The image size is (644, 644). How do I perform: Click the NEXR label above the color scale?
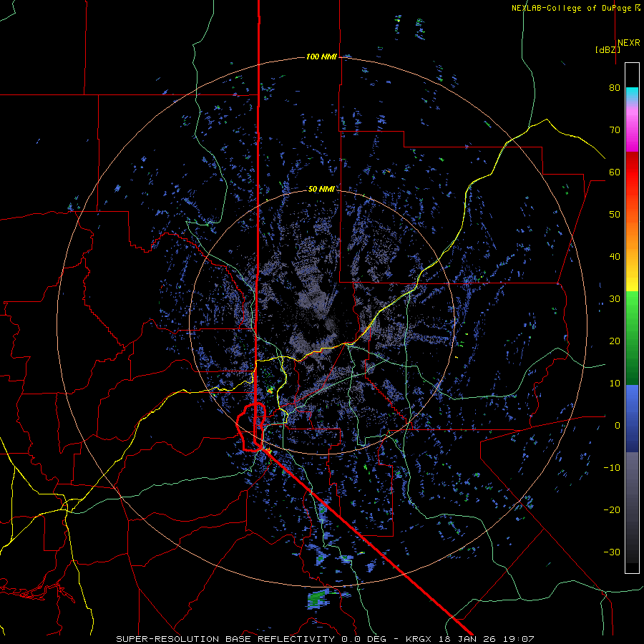(x=629, y=43)
